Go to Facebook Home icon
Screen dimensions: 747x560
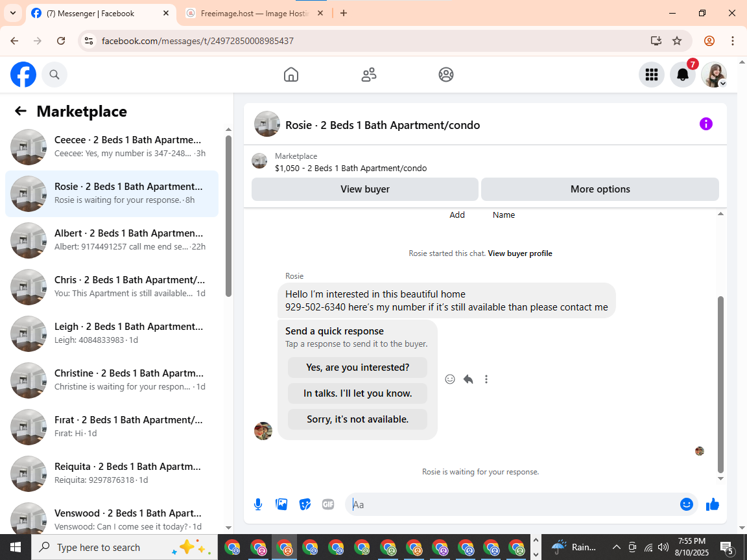point(291,75)
